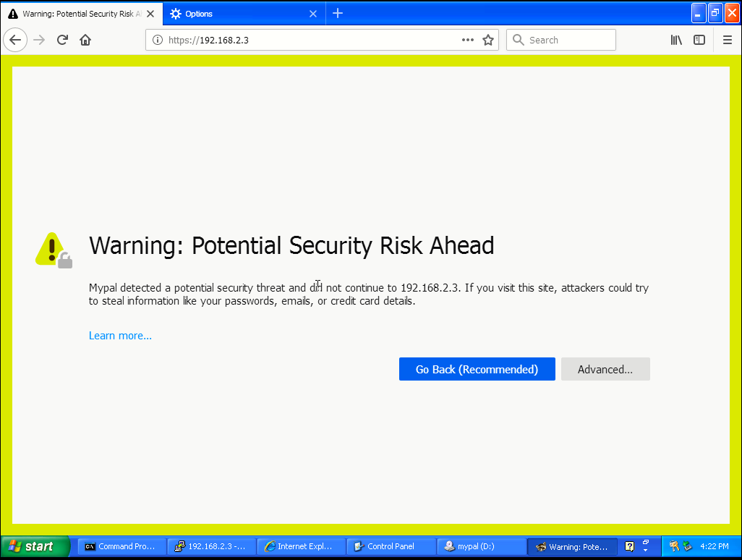Click Go Back (Recommended) button
The width and height of the screenshot is (742, 560).
477,369
